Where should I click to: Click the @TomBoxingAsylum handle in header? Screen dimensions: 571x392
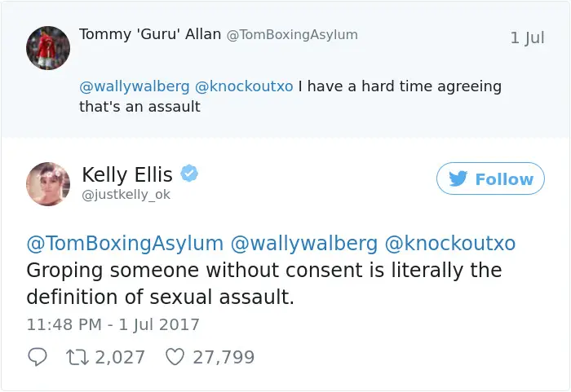pos(292,35)
